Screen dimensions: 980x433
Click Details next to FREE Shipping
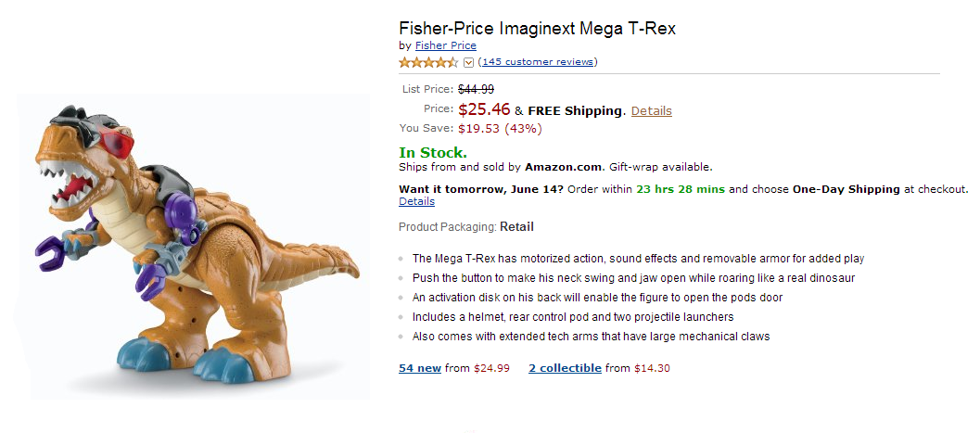point(651,110)
